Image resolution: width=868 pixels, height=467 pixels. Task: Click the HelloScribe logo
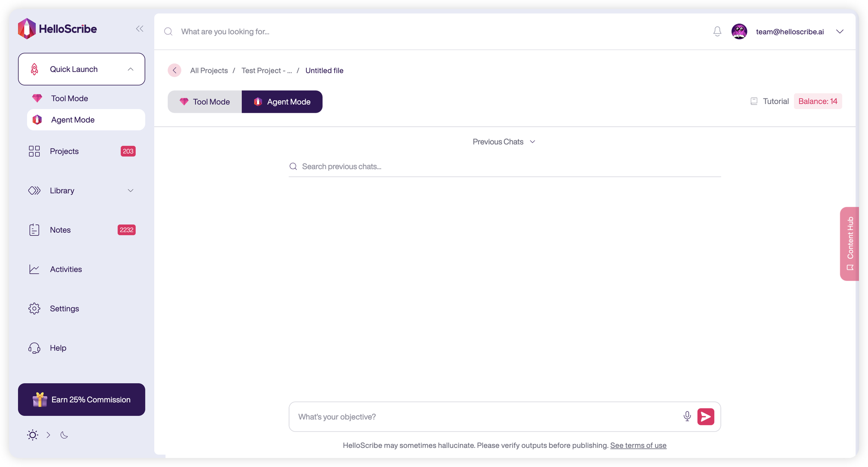57,29
